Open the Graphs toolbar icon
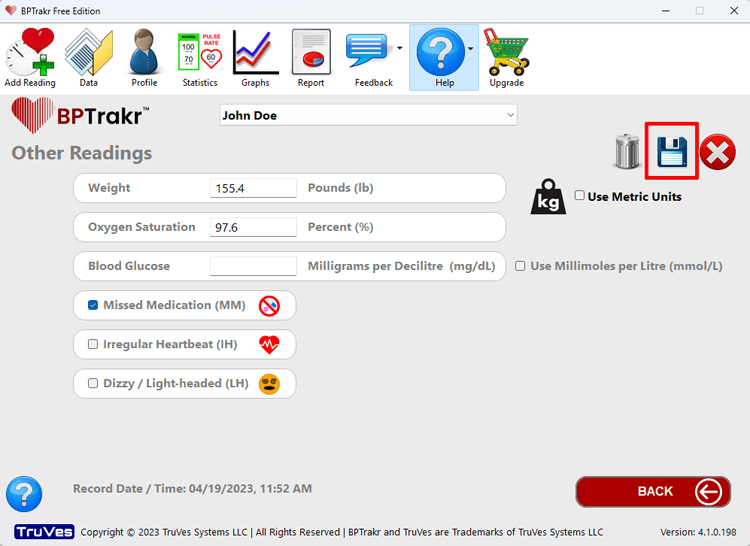The image size is (750, 546). [x=255, y=57]
